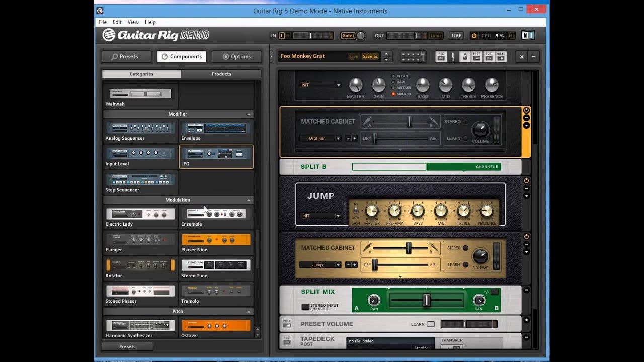This screenshot has width=644, height=362.
Task: Click the Split Mix A/B crossfader
Action: (x=426, y=300)
